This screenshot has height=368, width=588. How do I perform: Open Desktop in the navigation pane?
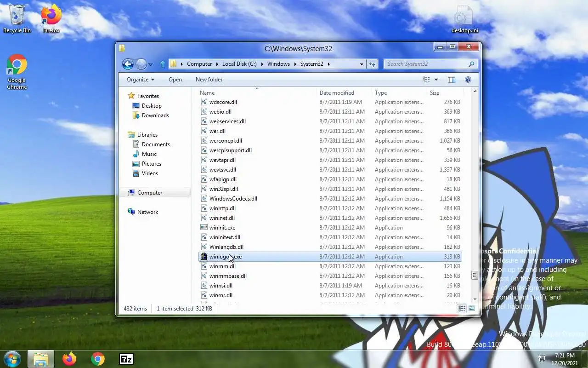click(152, 105)
